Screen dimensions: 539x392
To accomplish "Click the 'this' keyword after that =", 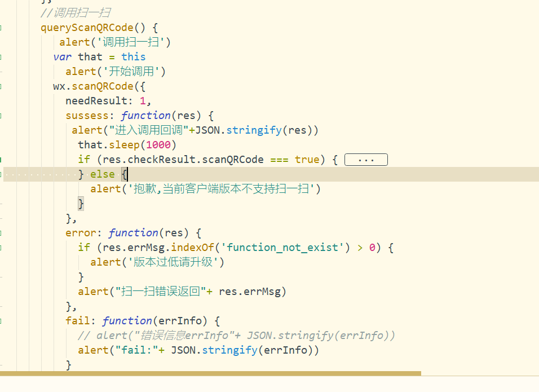I will [134, 57].
